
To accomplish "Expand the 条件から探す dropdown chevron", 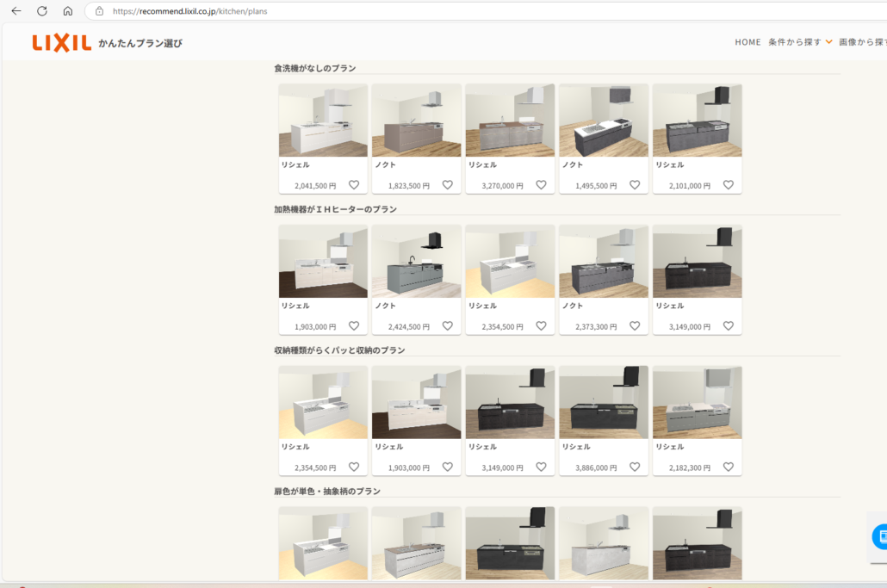I will 828,42.
